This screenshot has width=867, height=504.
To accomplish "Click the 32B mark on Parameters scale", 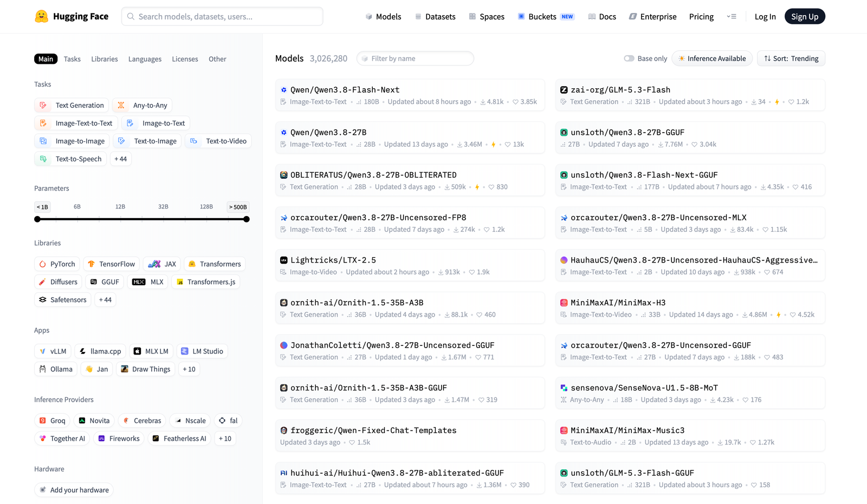I will coord(163,207).
